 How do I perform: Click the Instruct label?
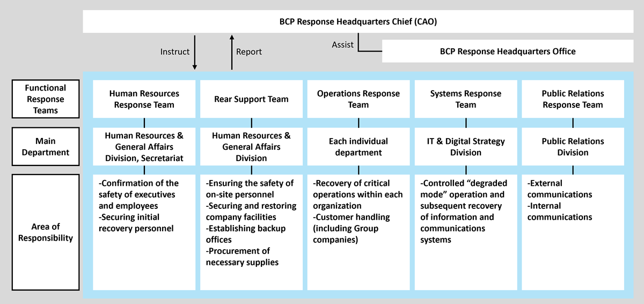pyautogui.click(x=175, y=52)
